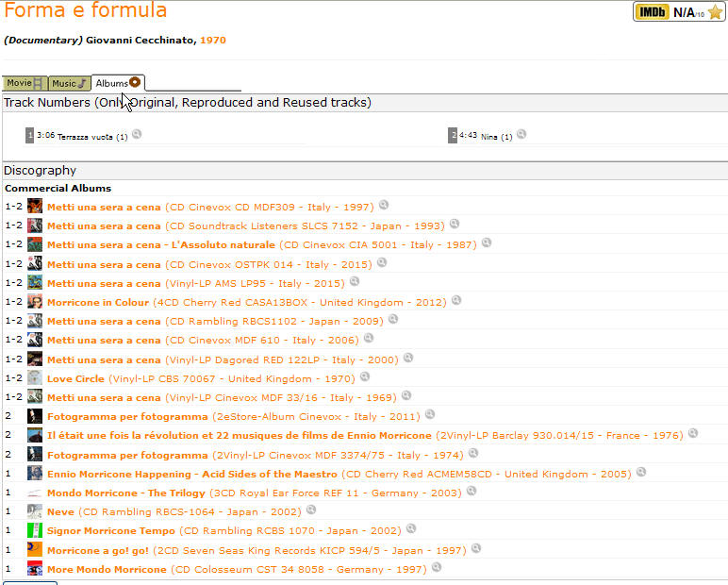The width and height of the screenshot is (728, 585).
Task: Click magnifier icon after More Mondo Morricone row
Action: tap(437, 567)
